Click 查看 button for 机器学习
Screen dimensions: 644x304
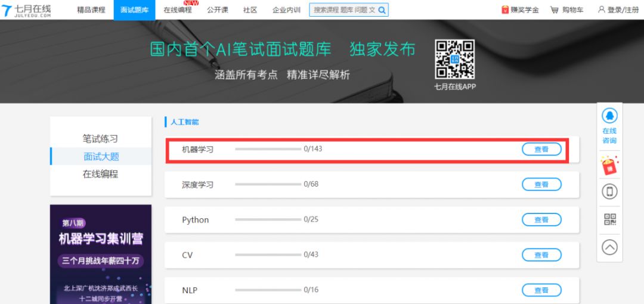pyautogui.click(x=541, y=150)
